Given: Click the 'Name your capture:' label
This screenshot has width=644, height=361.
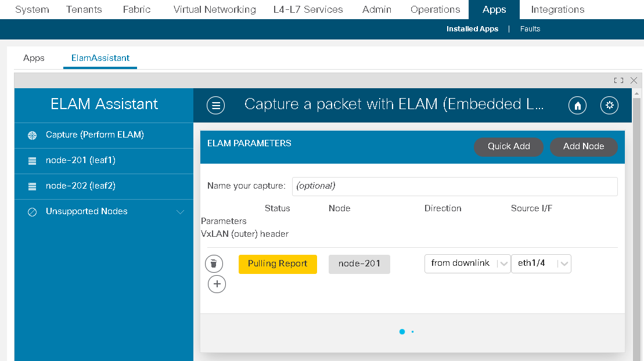Looking at the screenshot, I should click(246, 186).
